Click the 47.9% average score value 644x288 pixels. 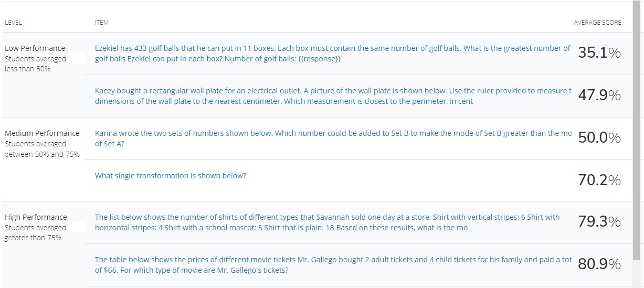[599, 95]
